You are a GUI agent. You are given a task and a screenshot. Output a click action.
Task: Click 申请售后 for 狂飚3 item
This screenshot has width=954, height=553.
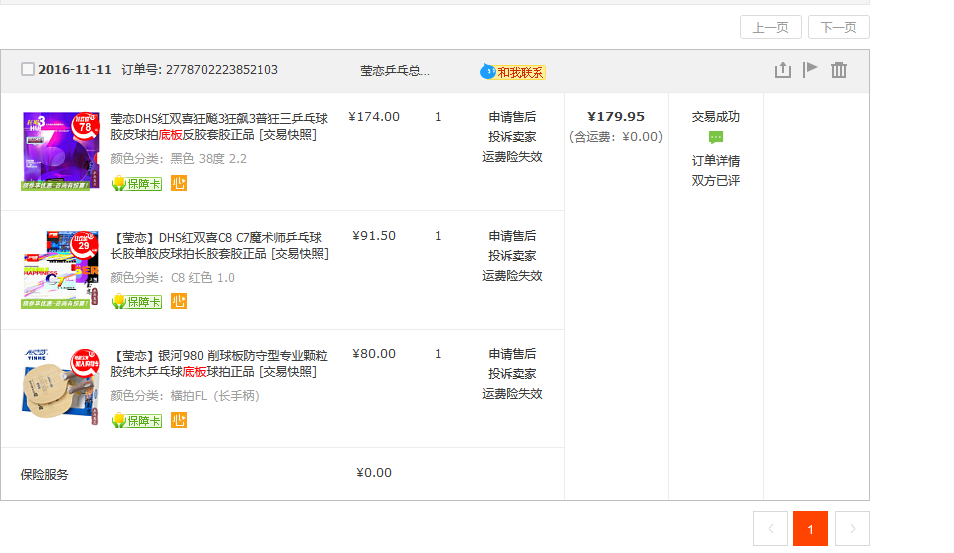[512, 117]
